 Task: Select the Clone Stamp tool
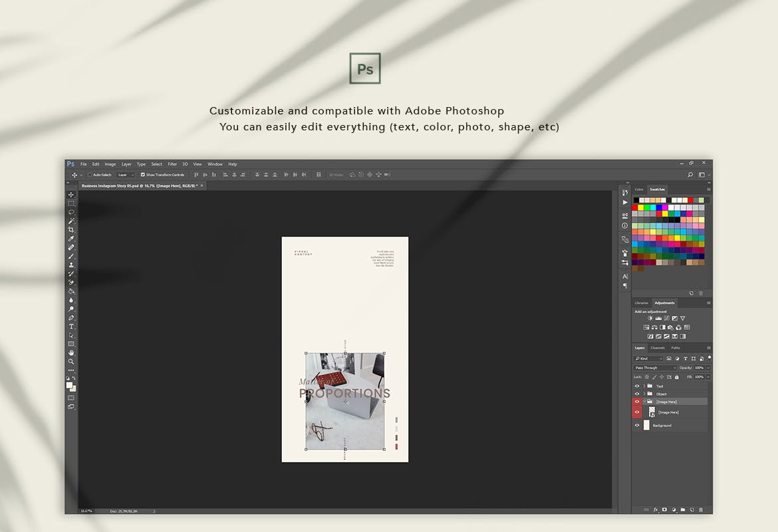coord(71,265)
